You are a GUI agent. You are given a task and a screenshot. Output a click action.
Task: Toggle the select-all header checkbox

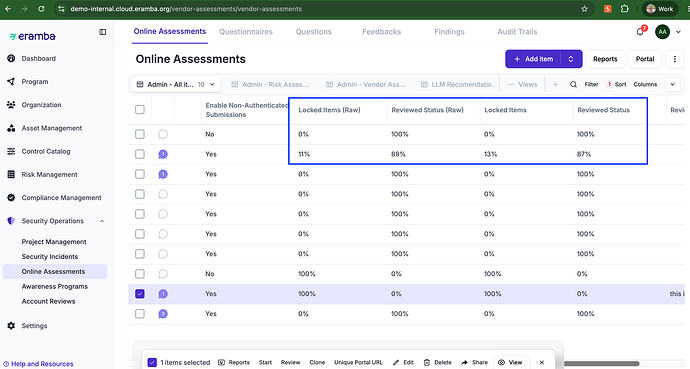click(x=139, y=110)
